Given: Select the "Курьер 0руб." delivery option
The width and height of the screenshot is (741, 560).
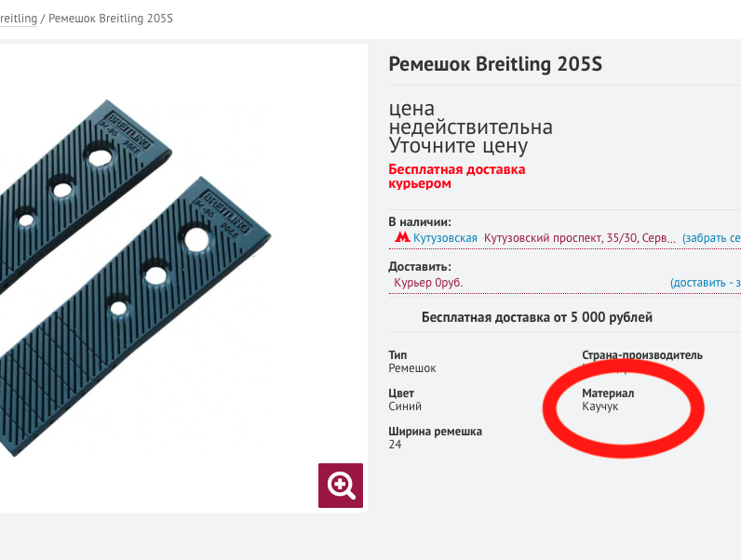Looking at the screenshot, I should (428, 283).
